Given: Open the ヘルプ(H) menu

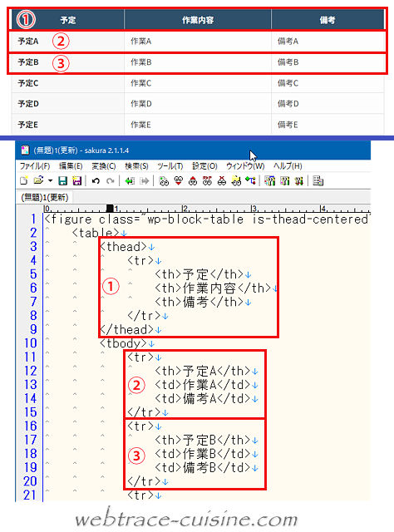Looking at the screenshot, I should [x=288, y=166].
